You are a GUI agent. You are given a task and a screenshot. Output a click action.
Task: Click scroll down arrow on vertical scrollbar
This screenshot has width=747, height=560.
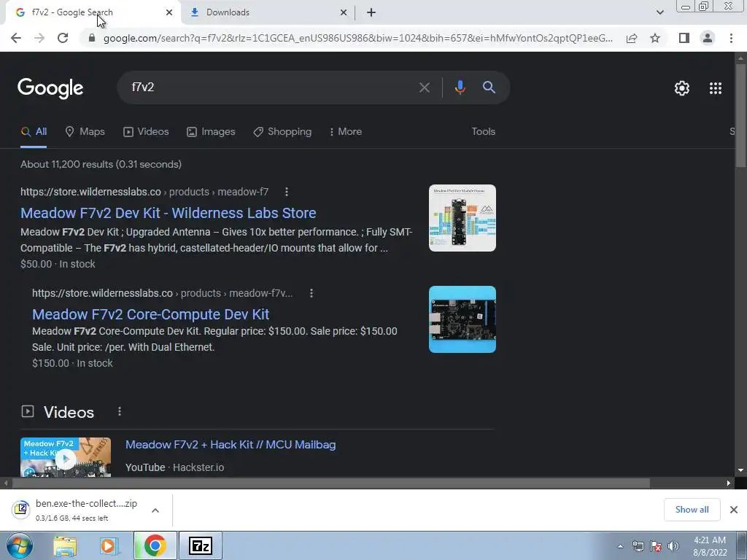(x=740, y=470)
